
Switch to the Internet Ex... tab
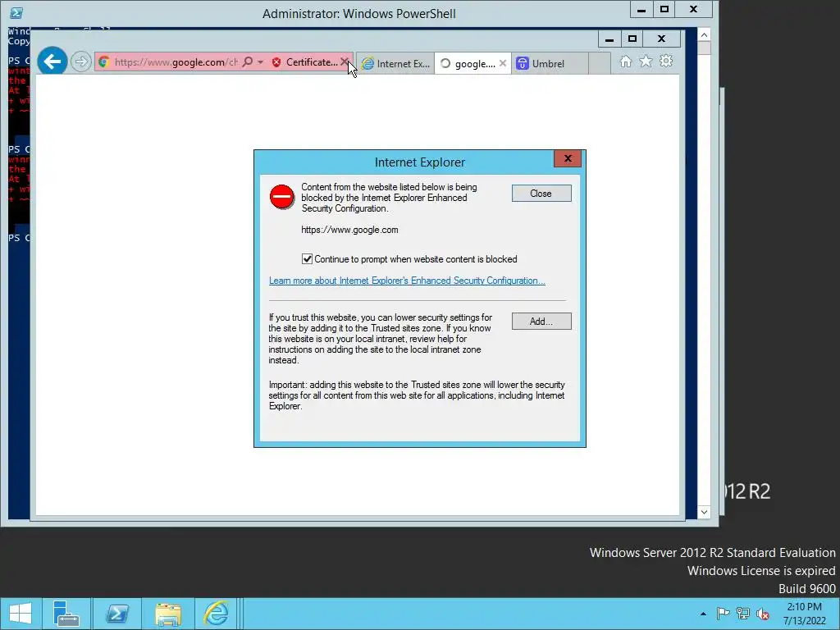(x=395, y=64)
